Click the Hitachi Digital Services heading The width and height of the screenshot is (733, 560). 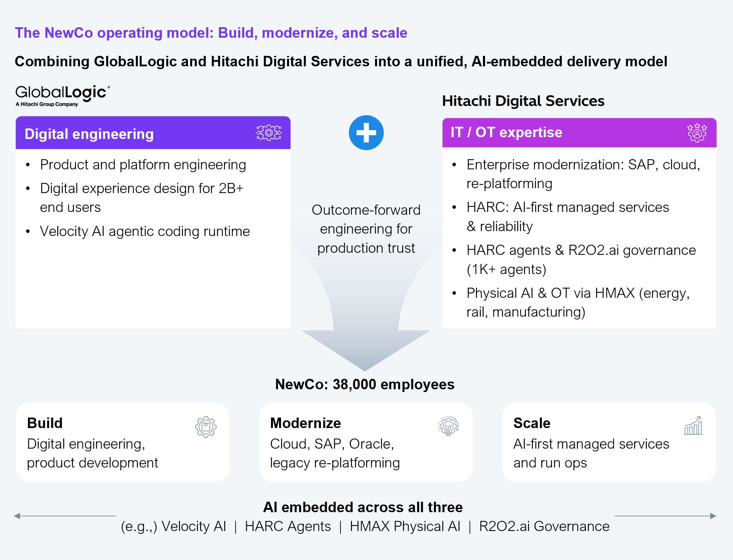[523, 101]
